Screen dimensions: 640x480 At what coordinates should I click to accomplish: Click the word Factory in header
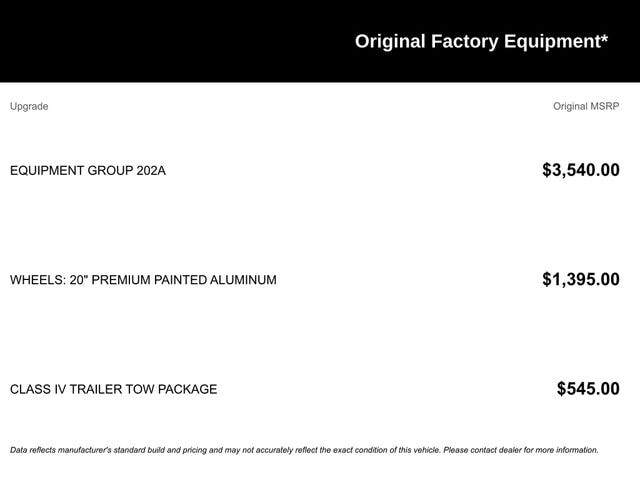click(x=464, y=42)
